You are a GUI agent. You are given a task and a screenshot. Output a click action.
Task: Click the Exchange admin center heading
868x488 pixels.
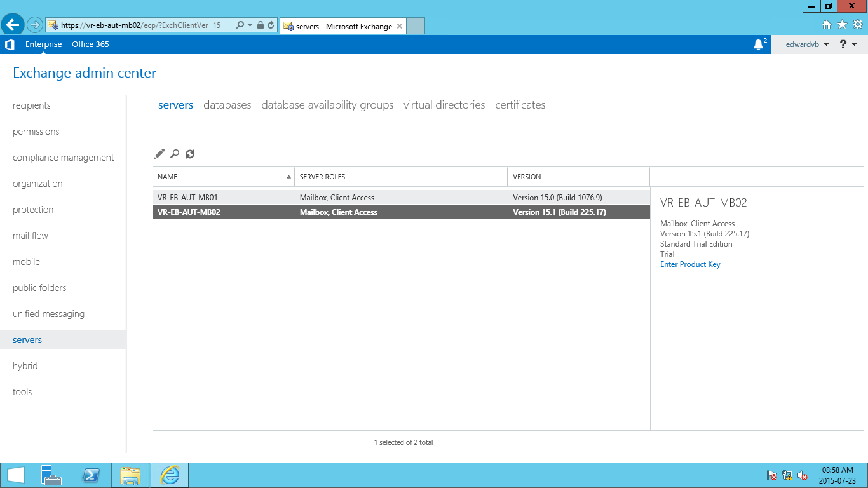click(x=85, y=73)
